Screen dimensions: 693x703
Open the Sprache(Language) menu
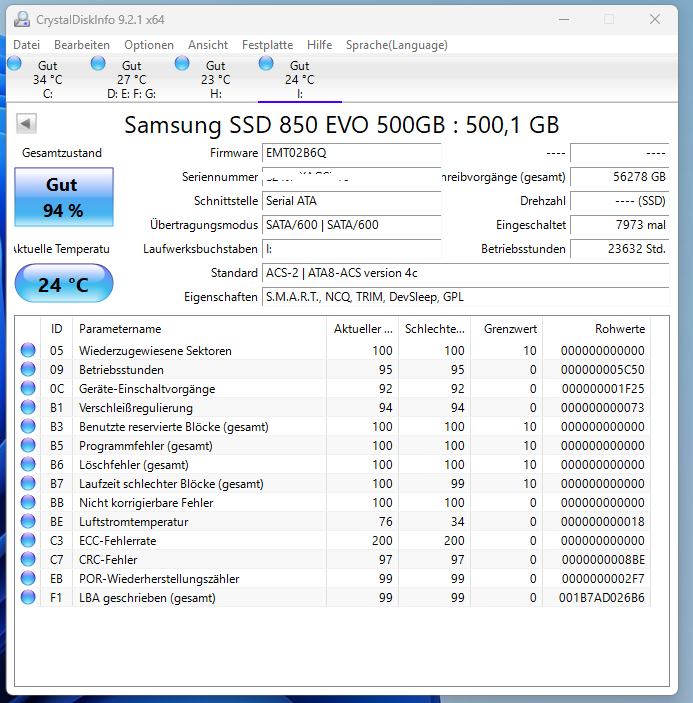click(397, 45)
